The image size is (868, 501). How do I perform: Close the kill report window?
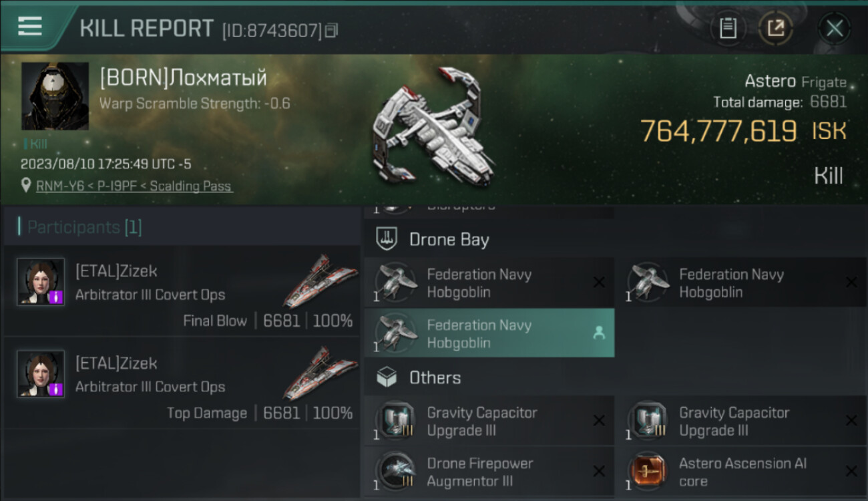pyautogui.click(x=834, y=28)
